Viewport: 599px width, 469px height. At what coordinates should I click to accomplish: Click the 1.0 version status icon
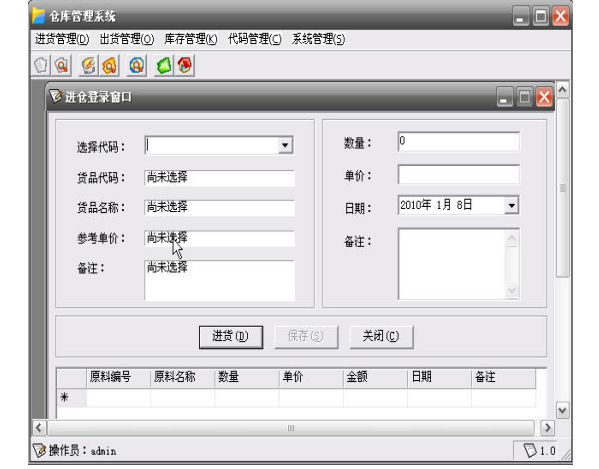(x=530, y=450)
